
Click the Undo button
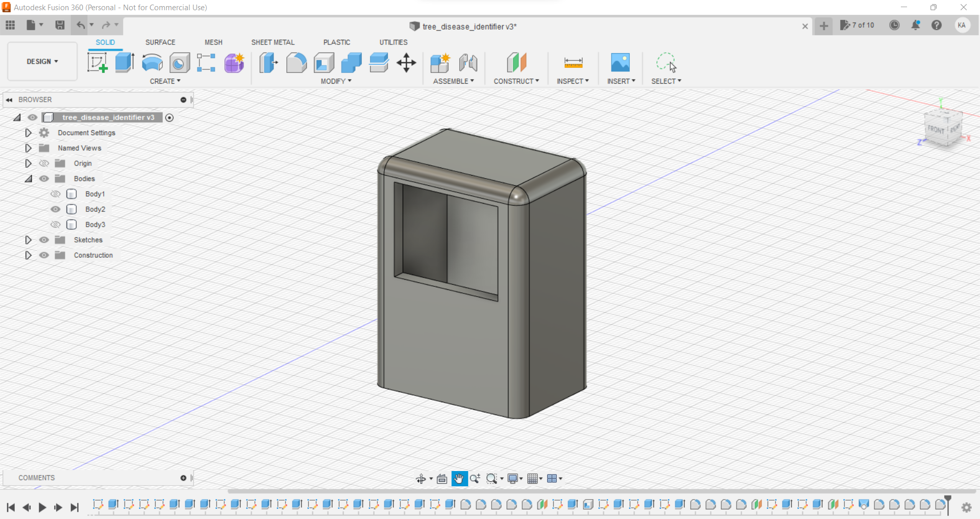coord(81,25)
